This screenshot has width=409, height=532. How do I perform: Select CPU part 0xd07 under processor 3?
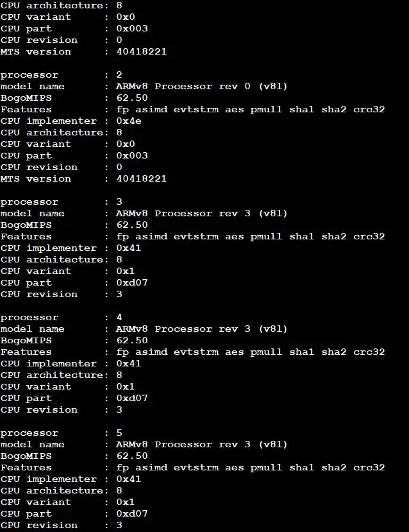pos(132,282)
